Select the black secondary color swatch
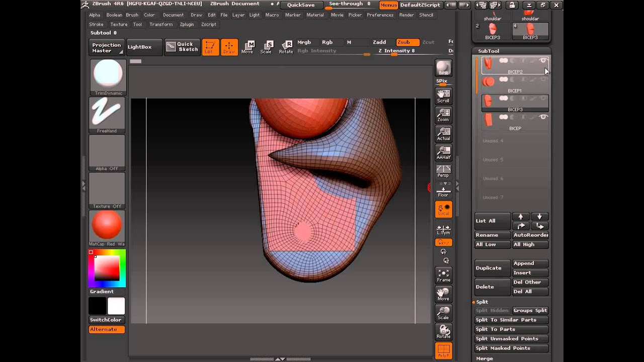 tap(98, 306)
